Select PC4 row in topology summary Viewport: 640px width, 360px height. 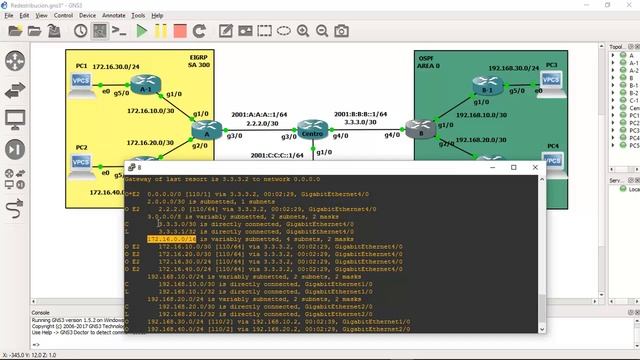(624, 138)
